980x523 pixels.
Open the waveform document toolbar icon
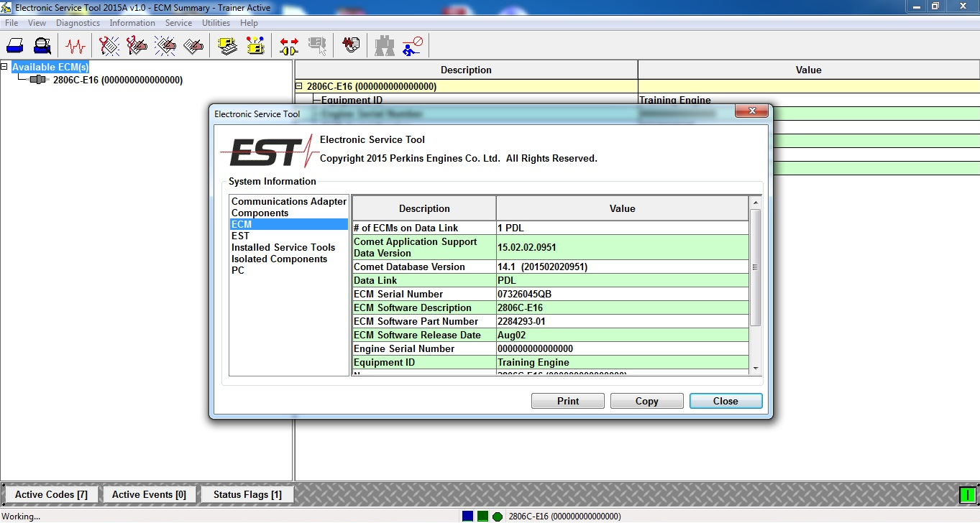[x=351, y=46]
